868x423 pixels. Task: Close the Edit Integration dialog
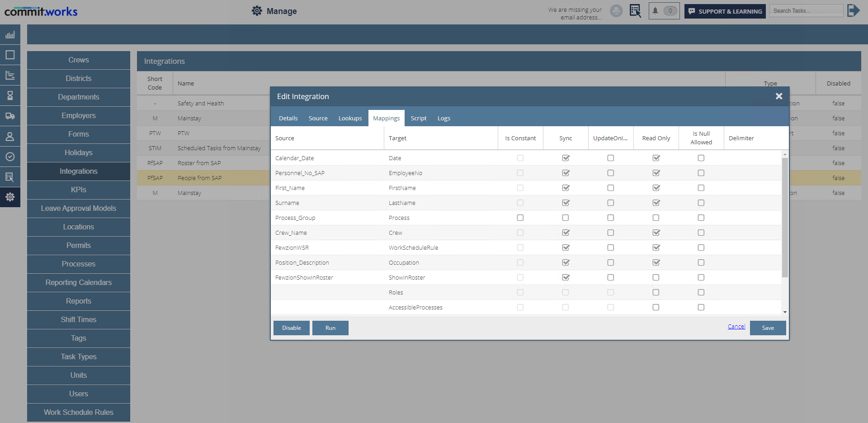(779, 96)
